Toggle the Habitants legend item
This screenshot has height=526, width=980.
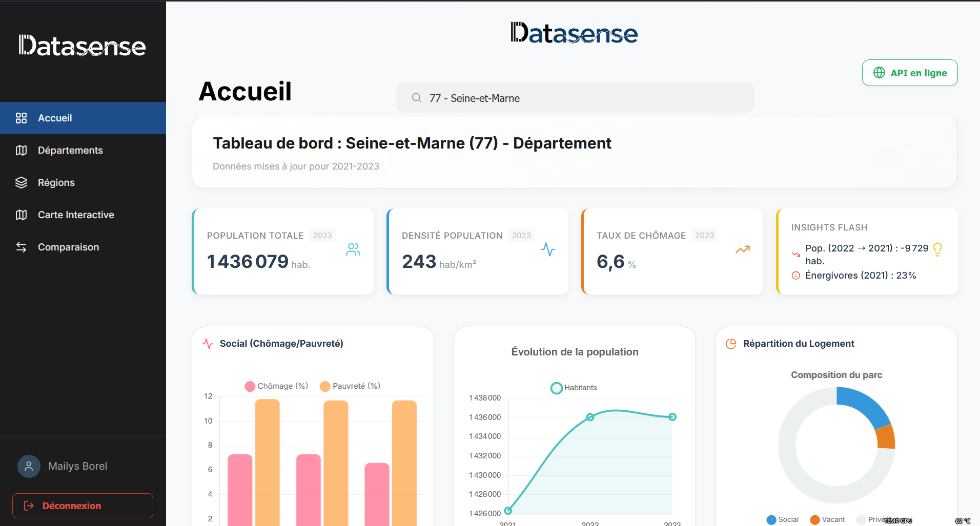[x=574, y=388]
